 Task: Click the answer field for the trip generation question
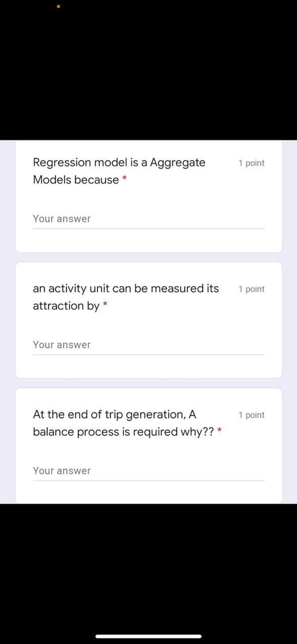148,472
